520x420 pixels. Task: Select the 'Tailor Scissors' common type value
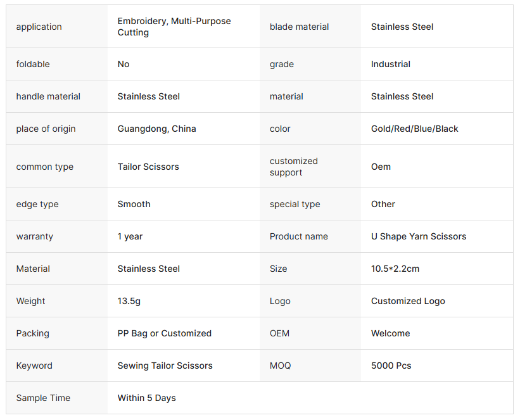[148, 167]
